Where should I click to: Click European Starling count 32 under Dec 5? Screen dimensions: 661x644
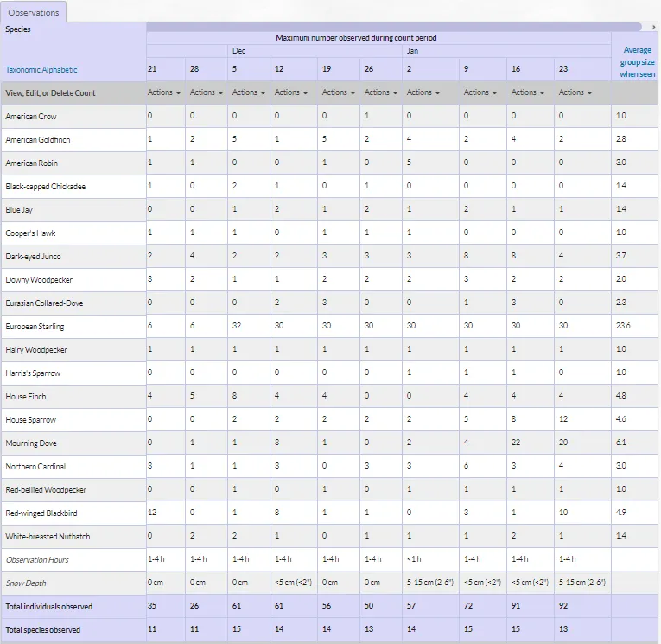(x=237, y=326)
